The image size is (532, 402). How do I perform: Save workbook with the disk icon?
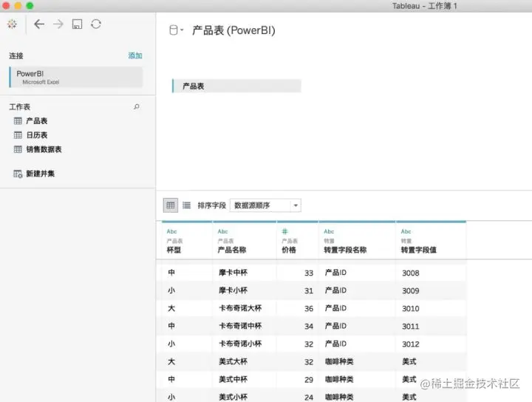coord(77,24)
